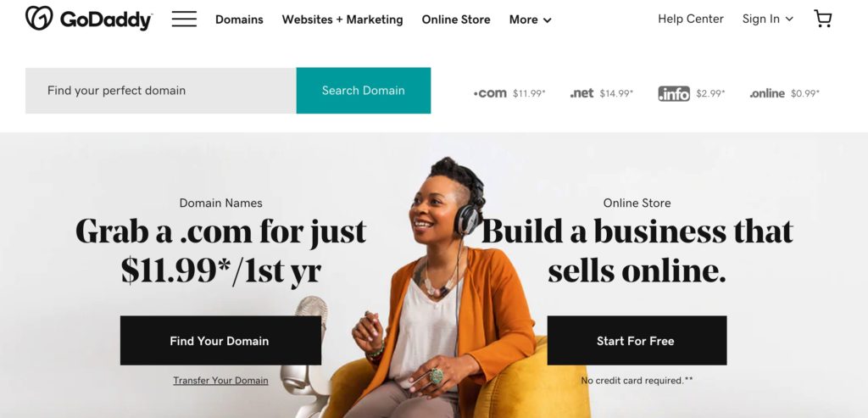Go to Websites + Marketing

tap(342, 20)
